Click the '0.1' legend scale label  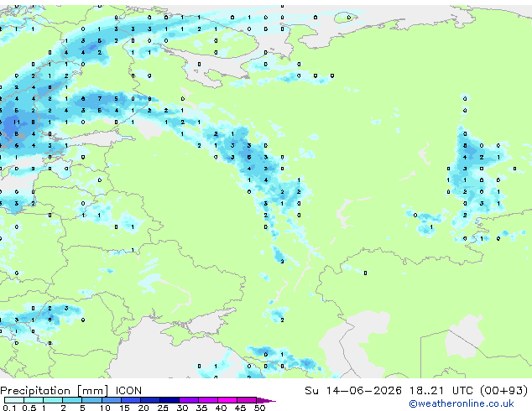point(9,408)
